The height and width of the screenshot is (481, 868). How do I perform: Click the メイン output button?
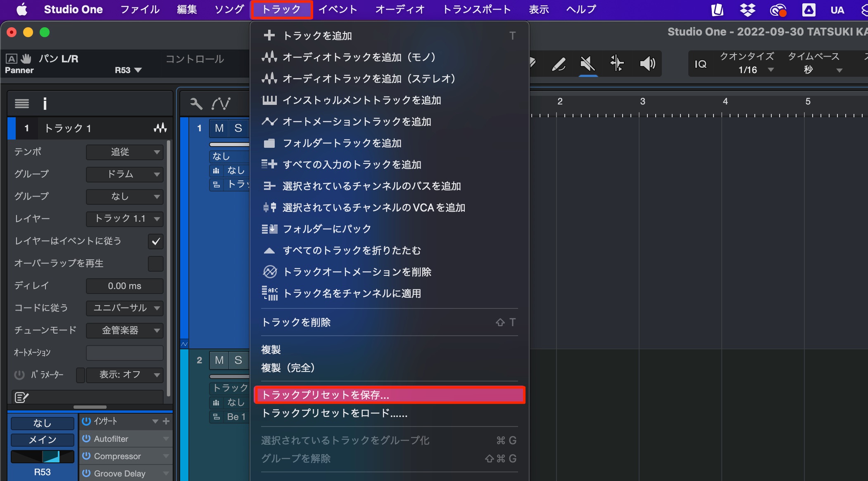tap(42, 440)
